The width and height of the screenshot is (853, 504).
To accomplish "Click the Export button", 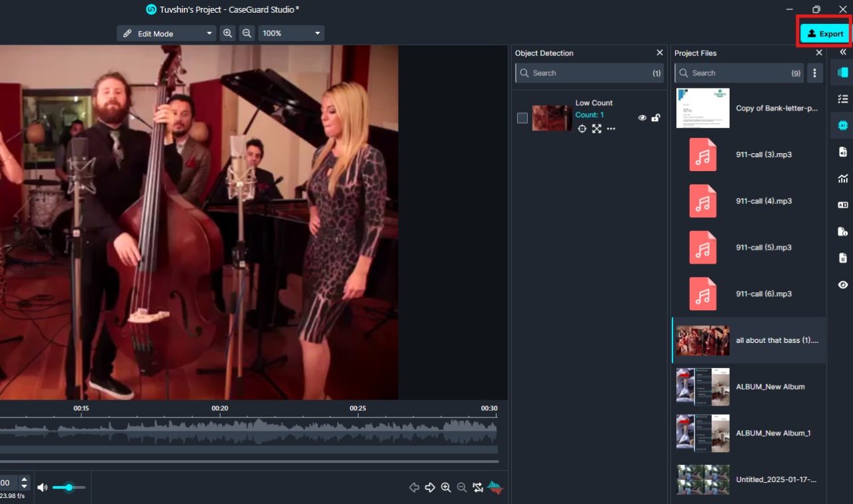I will click(x=825, y=33).
